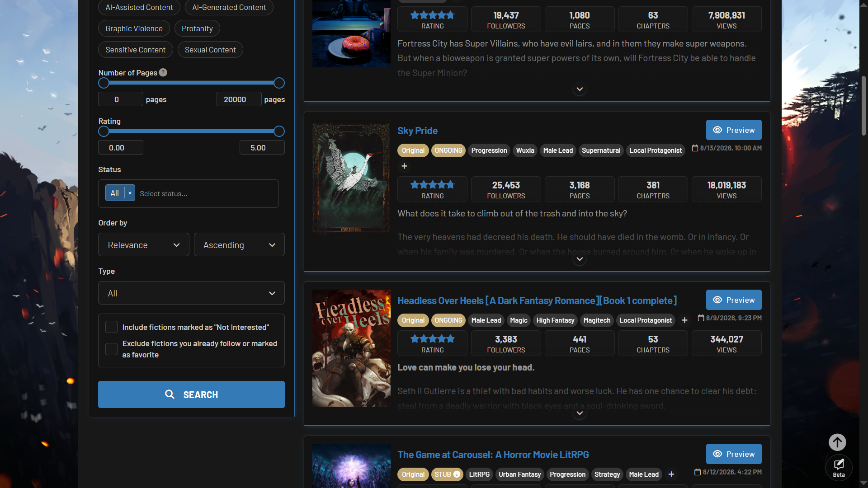The height and width of the screenshot is (488, 868).
Task: Preview The Game at Carousel
Action: 734,454
